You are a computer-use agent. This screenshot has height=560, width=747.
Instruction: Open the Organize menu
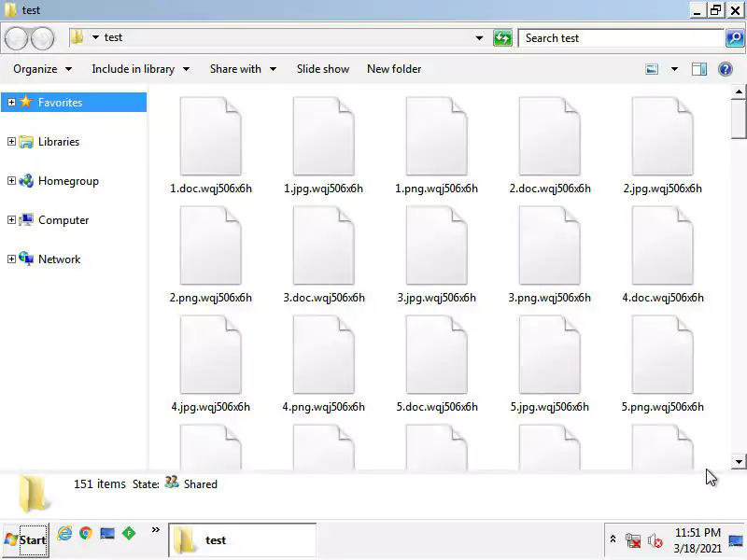tap(42, 69)
